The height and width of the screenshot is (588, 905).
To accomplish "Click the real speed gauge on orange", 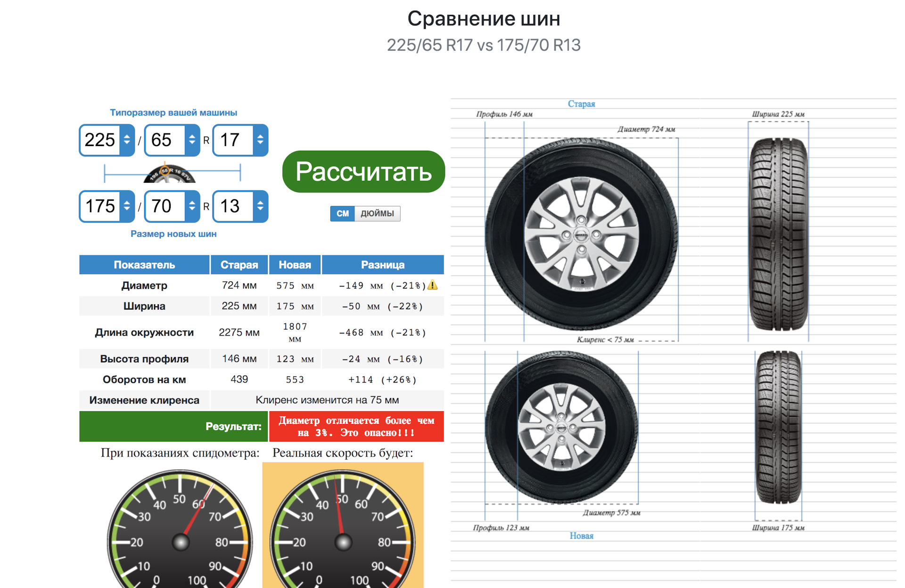I will tap(343, 528).
